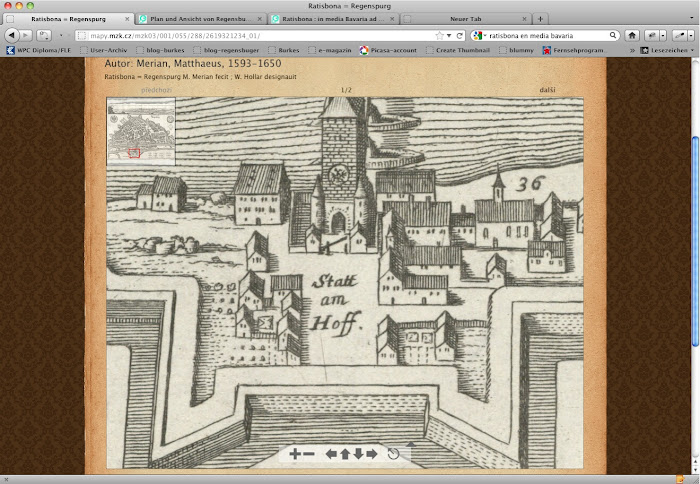Zoom out the map with the minus icon

click(x=309, y=454)
